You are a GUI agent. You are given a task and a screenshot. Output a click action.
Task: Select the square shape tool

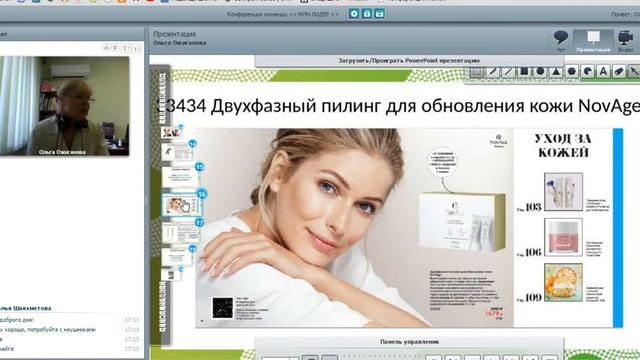(524, 72)
